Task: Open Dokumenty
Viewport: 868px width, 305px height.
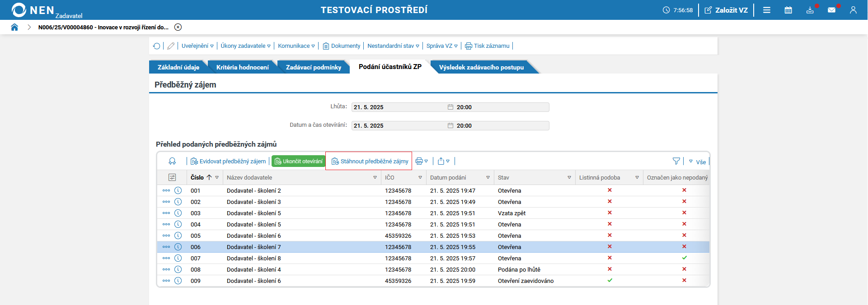Action: pyautogui.click(x=342, y=46)
